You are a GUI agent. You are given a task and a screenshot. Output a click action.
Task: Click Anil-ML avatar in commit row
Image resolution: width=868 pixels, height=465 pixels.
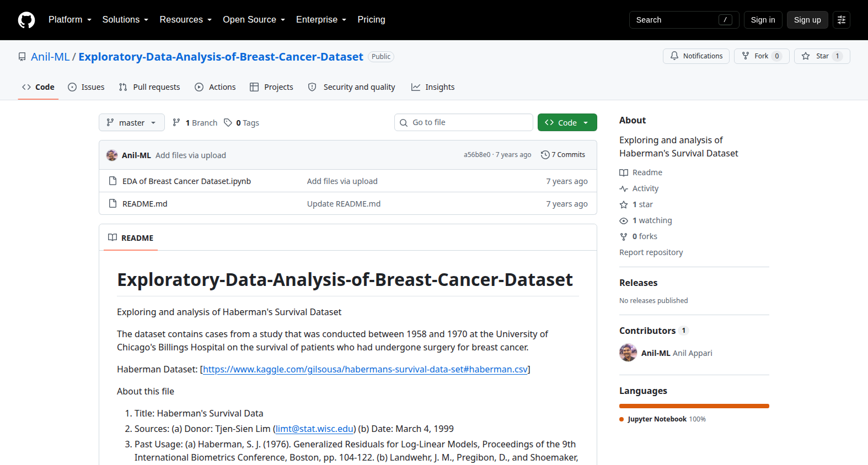[x=112, y=155]
